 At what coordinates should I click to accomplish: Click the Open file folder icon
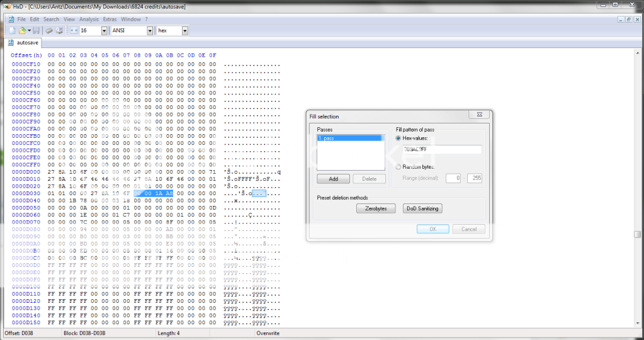(x=23, y=30)
